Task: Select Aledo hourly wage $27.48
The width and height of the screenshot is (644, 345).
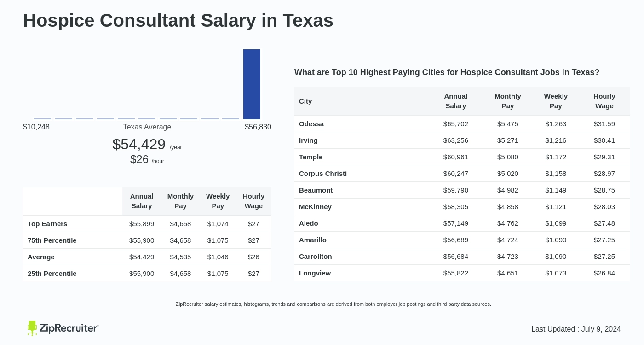Action: click(x=604, y=223)
